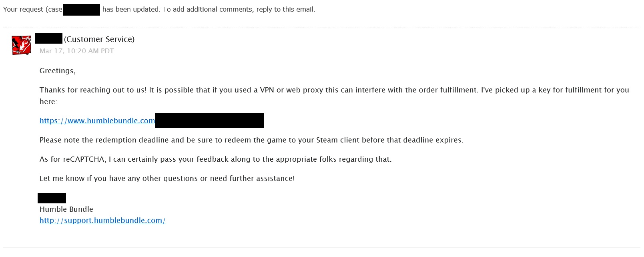Image resolution: width=644 pixels, height=257 pixels.
Task: Click the redacted portion of the Humble Bundle URL
Action: (x=209, y=121)
